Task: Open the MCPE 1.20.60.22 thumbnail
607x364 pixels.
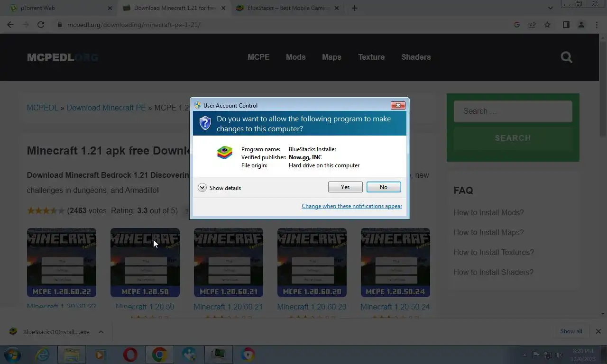Action: [x=62, y=263]
